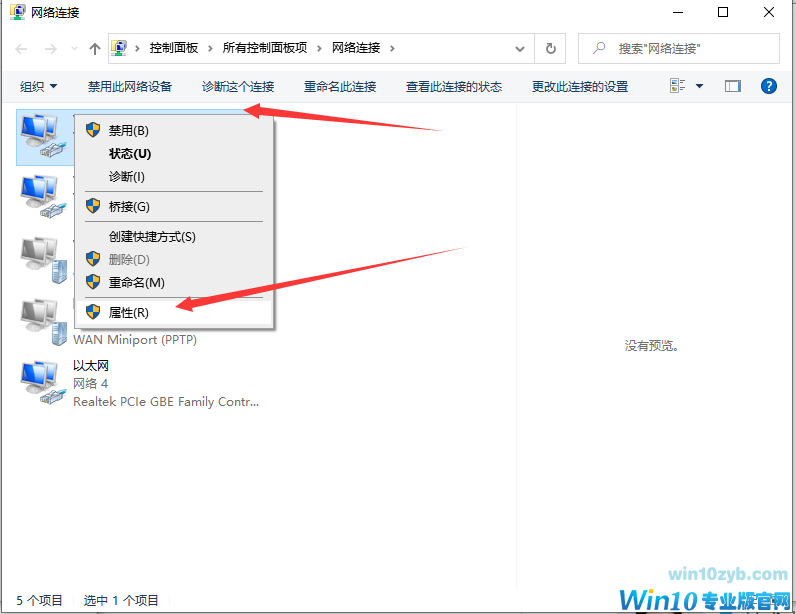
Task: Select 所有控制面板项 in the breadcrumb
Action: [x=265, y=48]
